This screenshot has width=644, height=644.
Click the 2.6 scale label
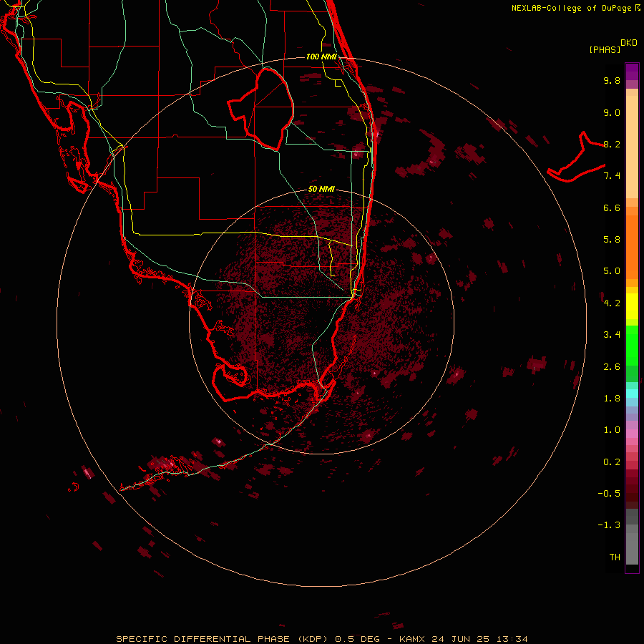[612, 367]
